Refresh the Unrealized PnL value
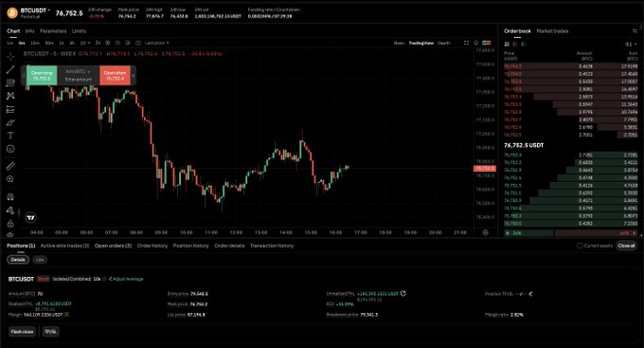This screenshot has width=644, height=348. click(x=403, y=293)
